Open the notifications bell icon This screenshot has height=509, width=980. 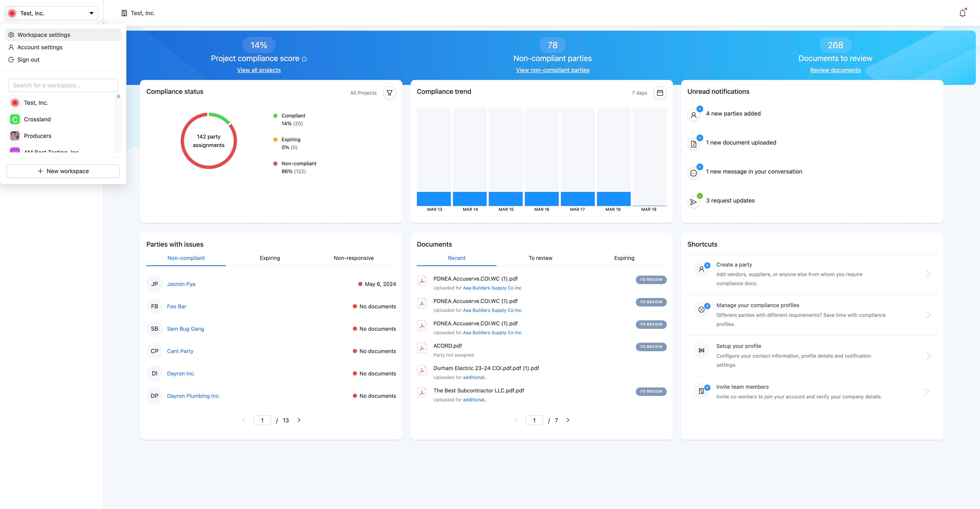coord(962,13)
